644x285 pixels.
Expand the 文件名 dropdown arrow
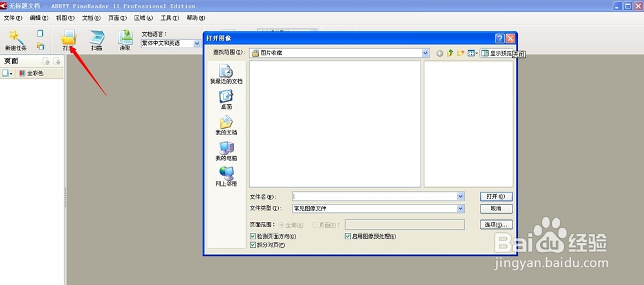(460, 196)
